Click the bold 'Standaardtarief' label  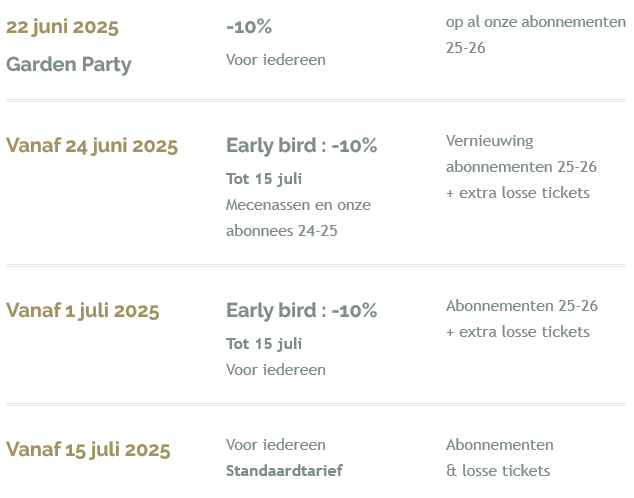point(284,470)
